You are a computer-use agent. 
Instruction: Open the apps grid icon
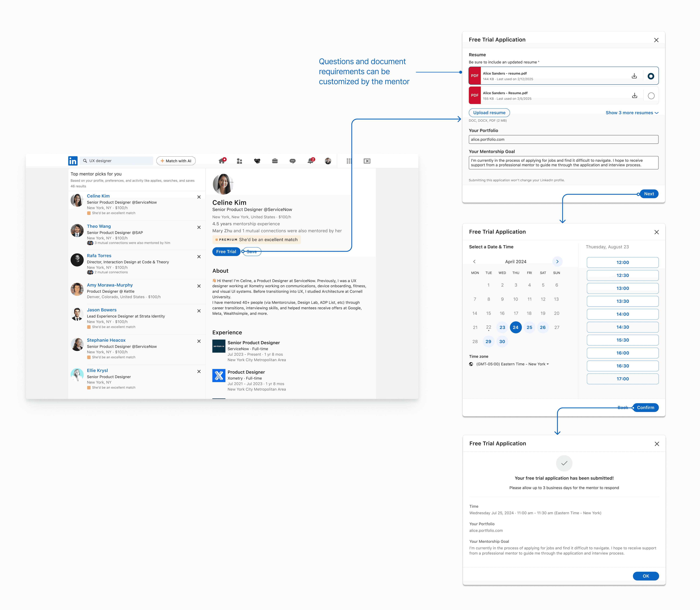click(x=349, y=161)
